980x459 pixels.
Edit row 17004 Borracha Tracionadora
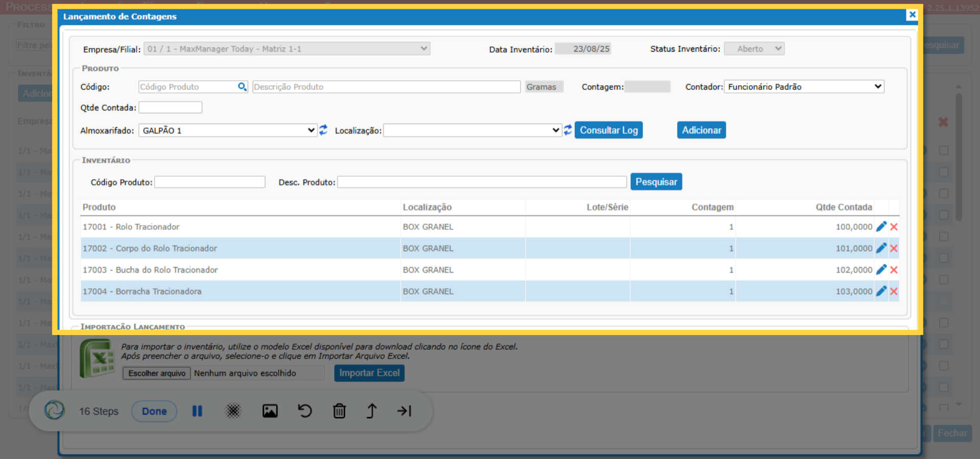[881, 291]
